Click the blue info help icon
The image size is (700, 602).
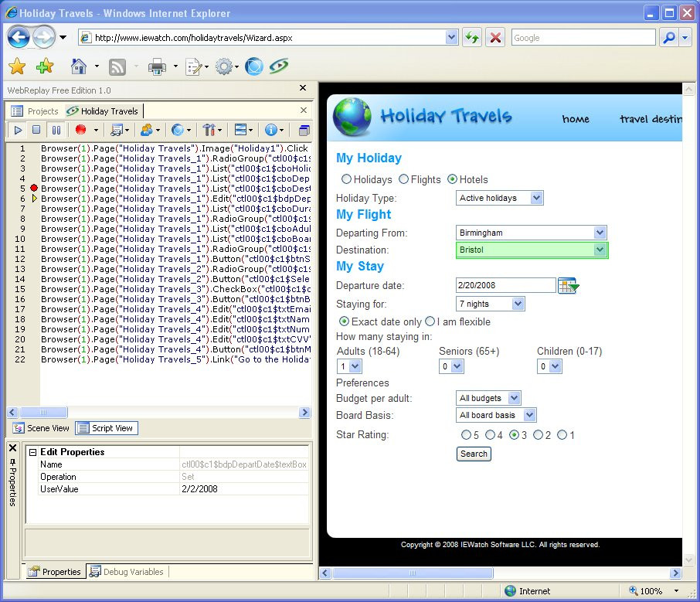coord(270,130)
